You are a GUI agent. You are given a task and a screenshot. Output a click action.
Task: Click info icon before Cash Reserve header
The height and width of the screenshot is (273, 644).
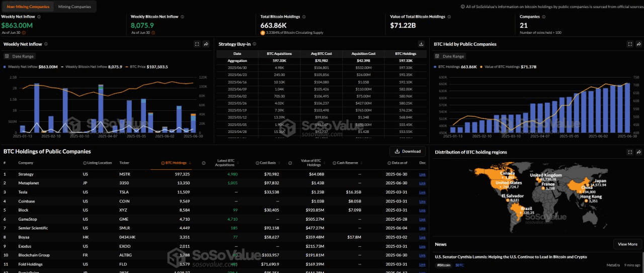click(334, 163)
